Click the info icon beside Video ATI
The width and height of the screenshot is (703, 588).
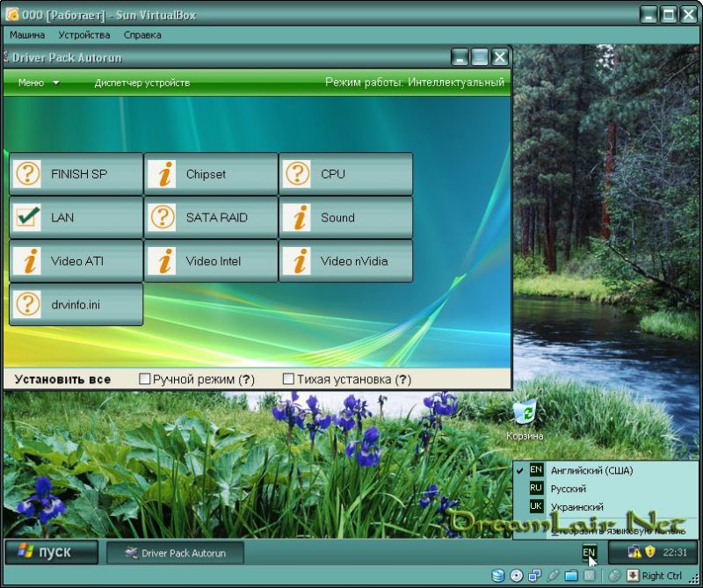point(29,261)
